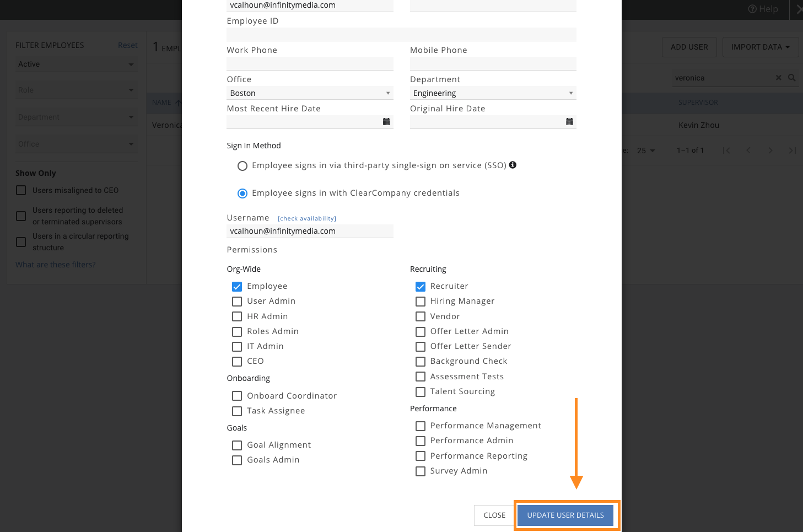The height and width of the screenshot is (532, 803).
Task: Sort by NAME column arrow
Action: point(178,103)
